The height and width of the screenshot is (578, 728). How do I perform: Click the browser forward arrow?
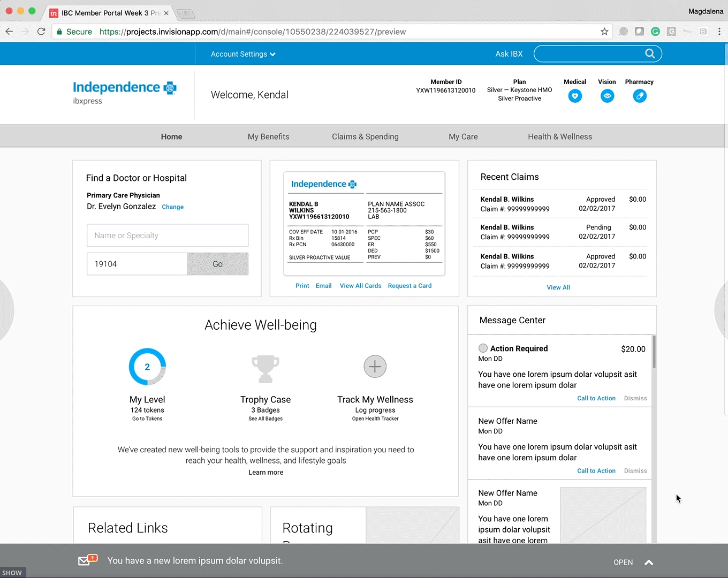click(x=25, y=32)
